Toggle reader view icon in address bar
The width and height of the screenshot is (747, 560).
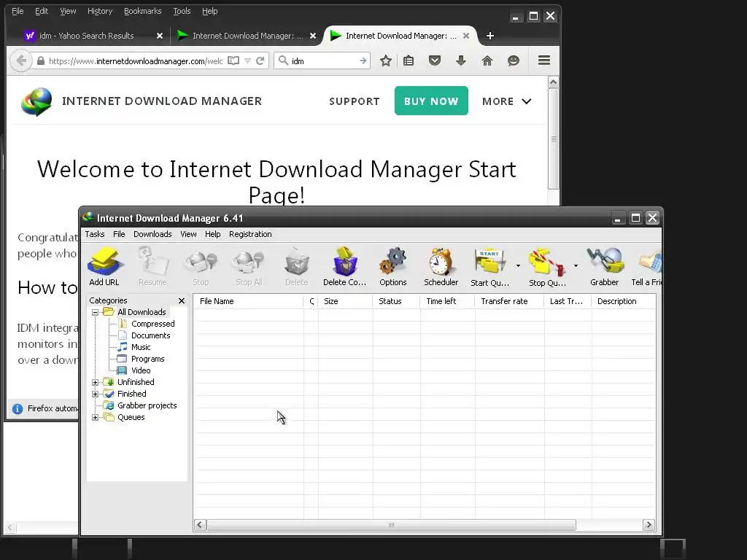[x=233, y=61]
